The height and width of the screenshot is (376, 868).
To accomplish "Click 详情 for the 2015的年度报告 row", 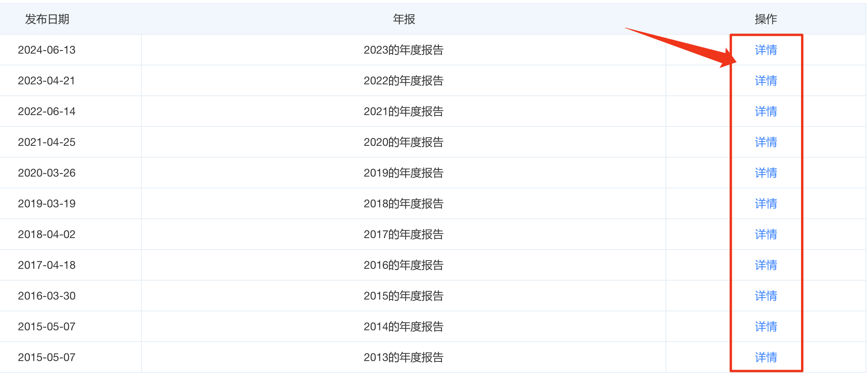I will click(766, 296).
